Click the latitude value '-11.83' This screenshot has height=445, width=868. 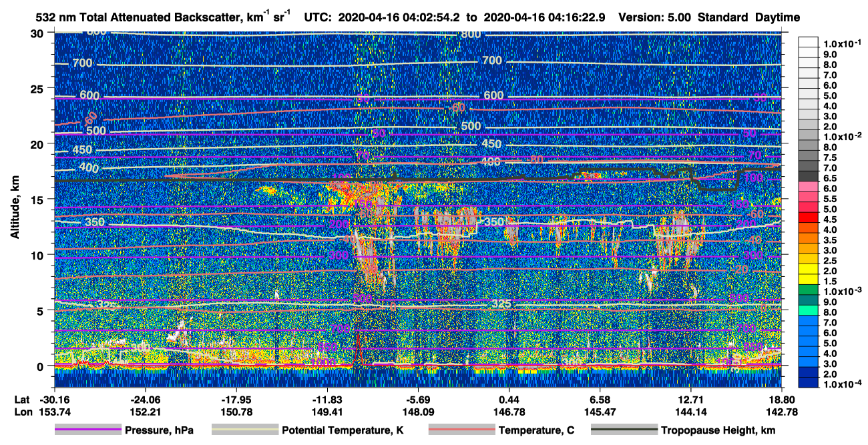[x=327, y=399]
